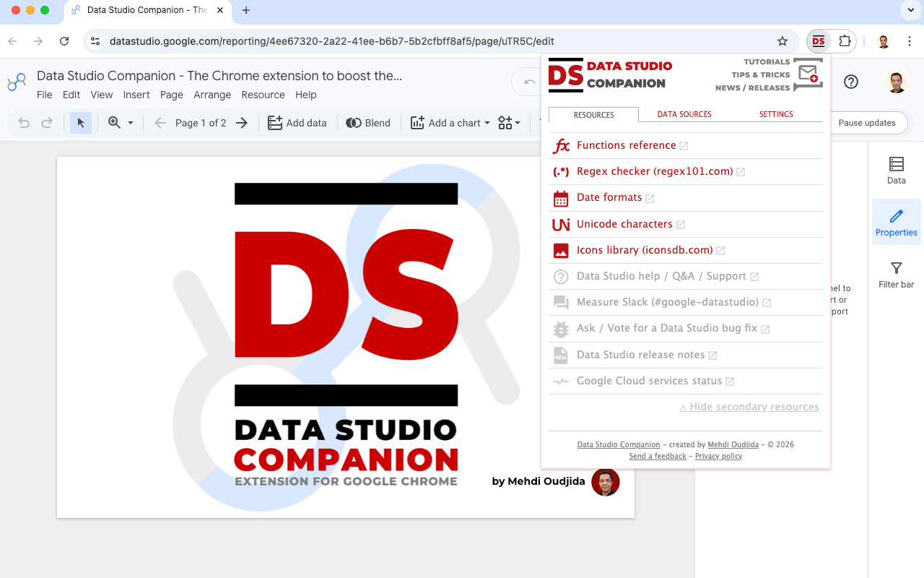This screenshot has height=578, width=924.
Task: Open the Chrome extensions puzzle icon
Action: click(845, 41)
